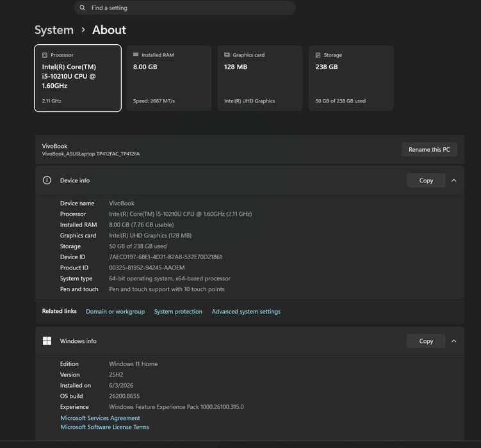Viewport: 481px width, 448px height.
Task: Click the OS build value 26200.8655
Action: pyautogui.click(x=124, y=396)
